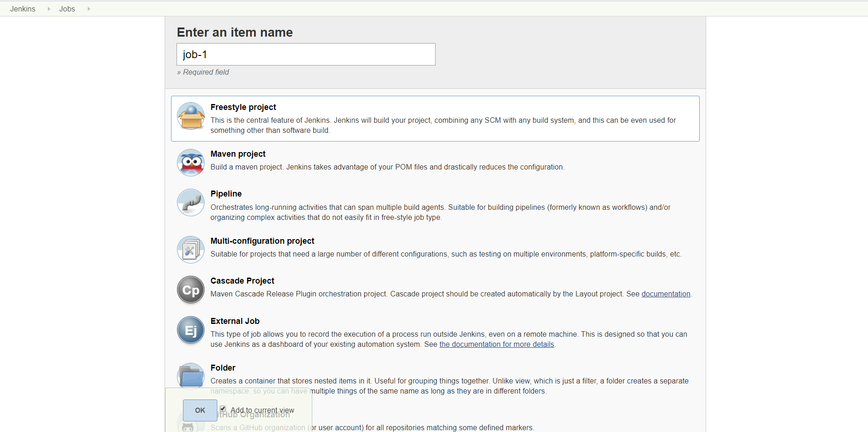Select the Maven project title

pyautogui.click(x=238, y=154)
